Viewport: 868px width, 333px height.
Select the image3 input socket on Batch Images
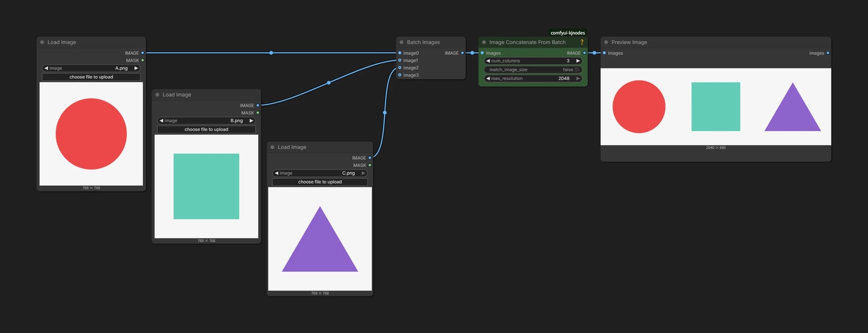click(400, 75)
